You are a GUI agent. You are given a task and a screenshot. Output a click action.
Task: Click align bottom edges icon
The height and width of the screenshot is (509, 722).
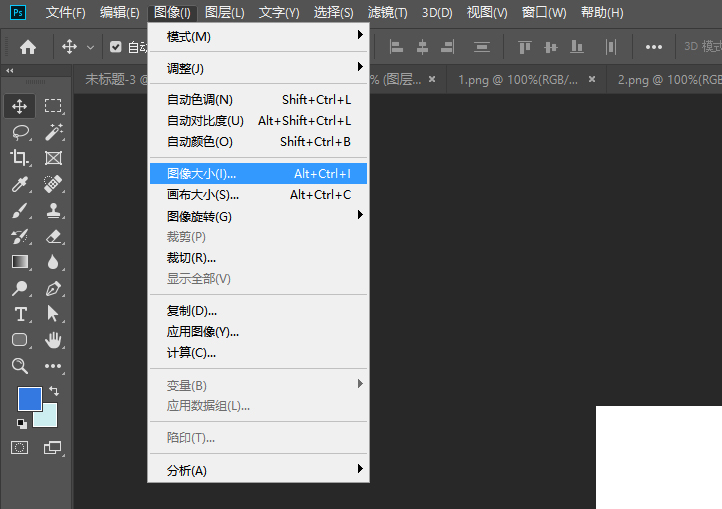pos(576,47)
